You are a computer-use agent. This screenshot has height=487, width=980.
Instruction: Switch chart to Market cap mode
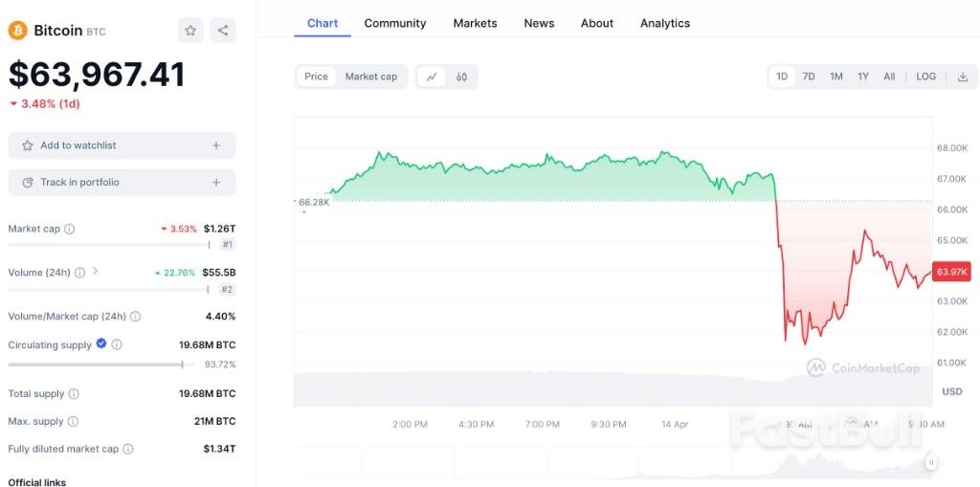point(370,77)
